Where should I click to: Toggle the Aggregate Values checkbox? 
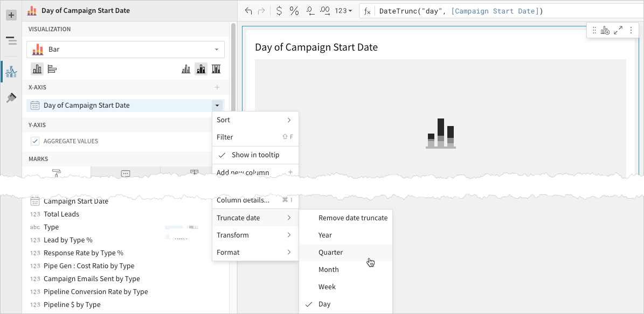(x=35, y=141)
